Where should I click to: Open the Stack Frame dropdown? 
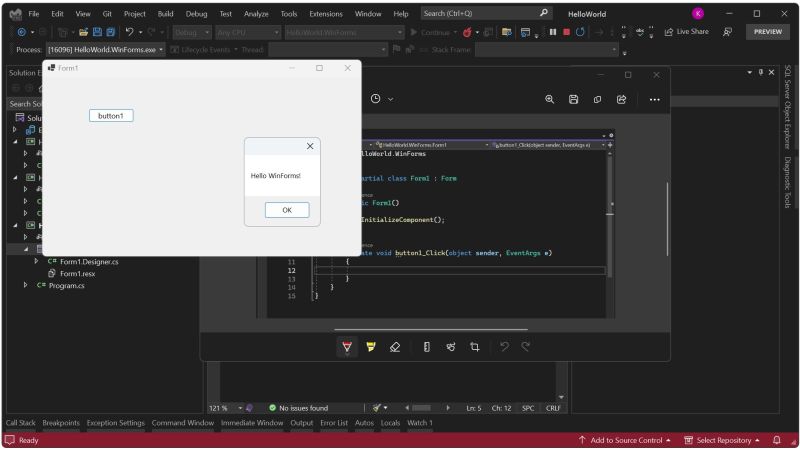click(546, 49)
